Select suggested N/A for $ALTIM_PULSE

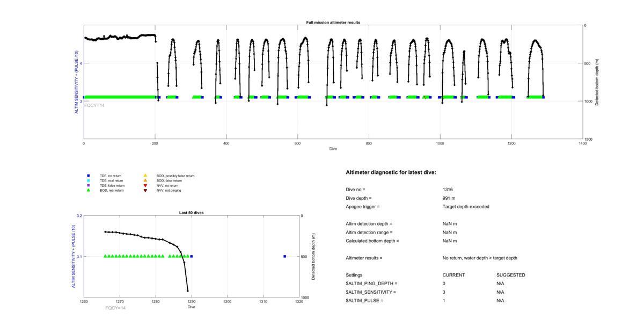pyautogui.click(x=500, y=301)
